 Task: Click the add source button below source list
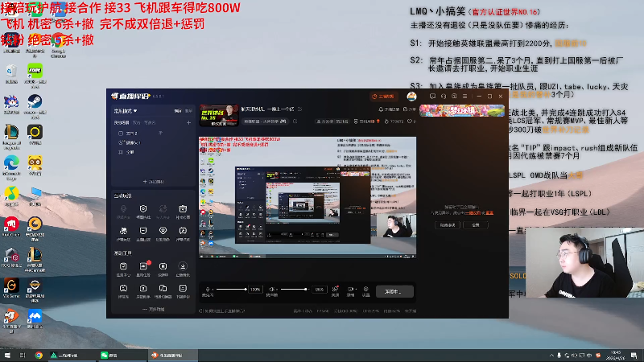(153, 182)
